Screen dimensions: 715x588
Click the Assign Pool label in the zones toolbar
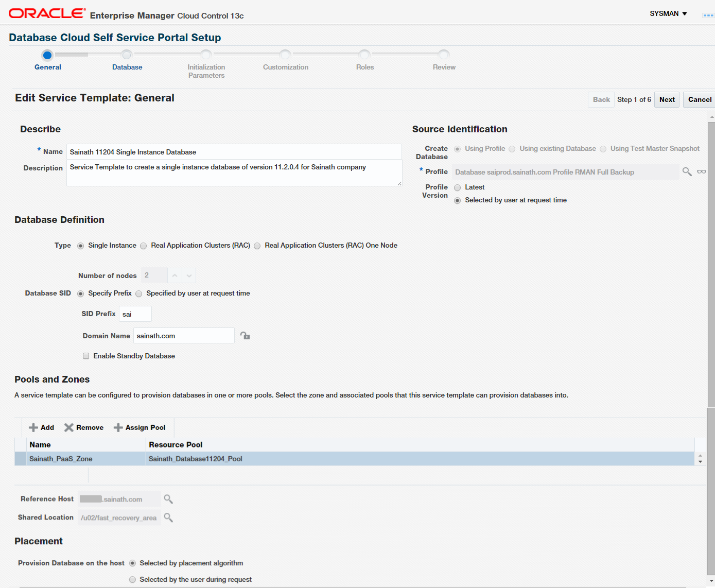(146, 427)
